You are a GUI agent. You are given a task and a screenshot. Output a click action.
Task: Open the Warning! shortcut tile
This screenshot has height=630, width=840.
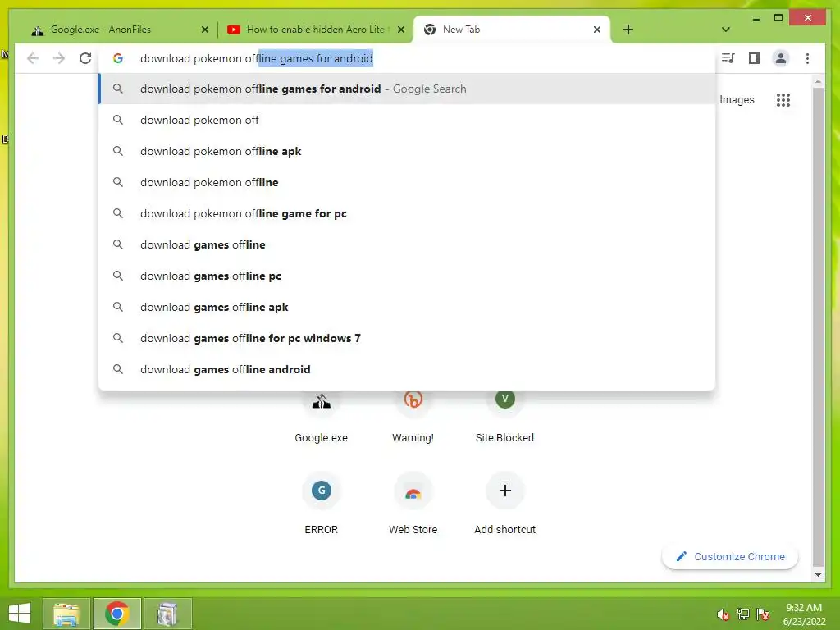click(413, 416)
